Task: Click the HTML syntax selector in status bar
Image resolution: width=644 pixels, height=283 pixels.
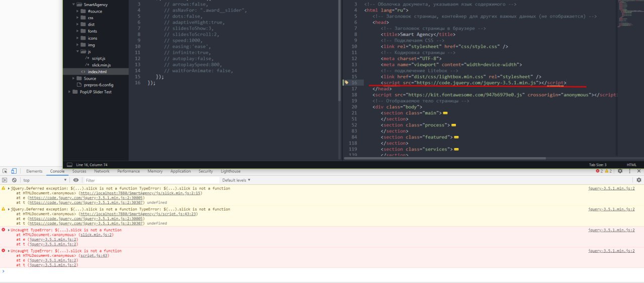Action: click(x=631, y=165)
